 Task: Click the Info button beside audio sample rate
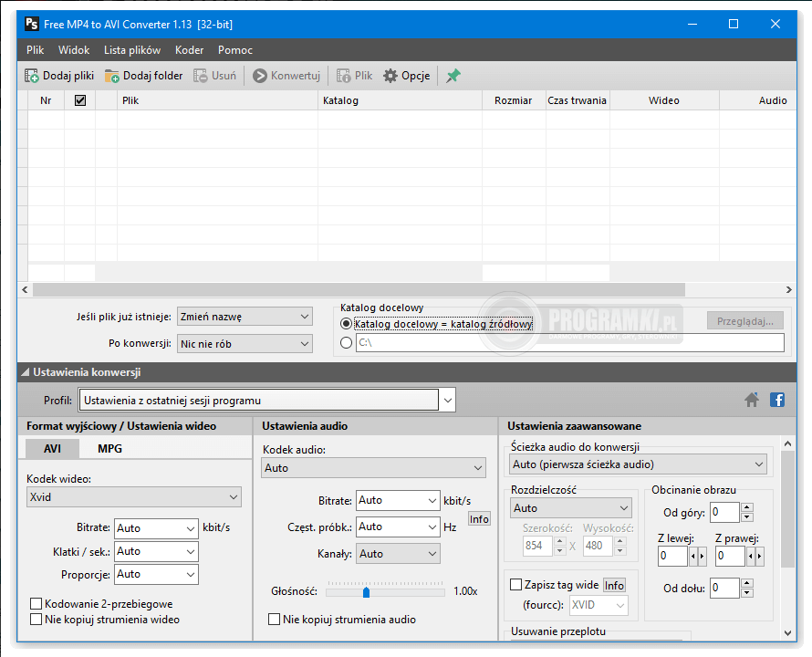479,519
